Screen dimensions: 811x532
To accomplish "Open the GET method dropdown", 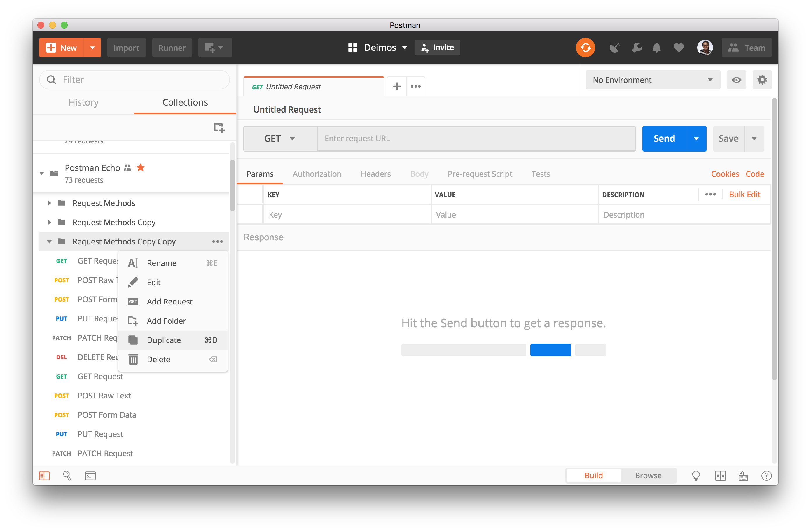I will click(x=280, y=138).
